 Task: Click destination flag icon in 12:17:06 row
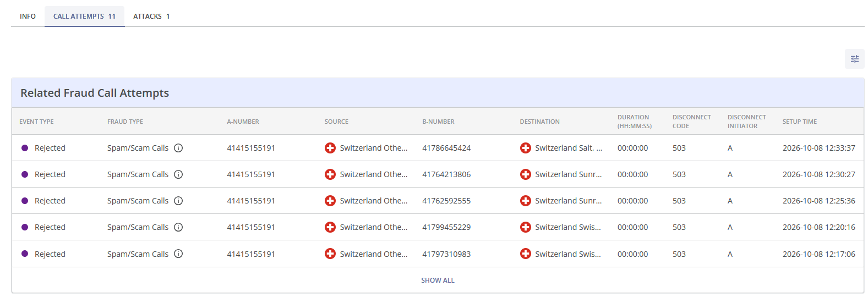coord(526,254)
